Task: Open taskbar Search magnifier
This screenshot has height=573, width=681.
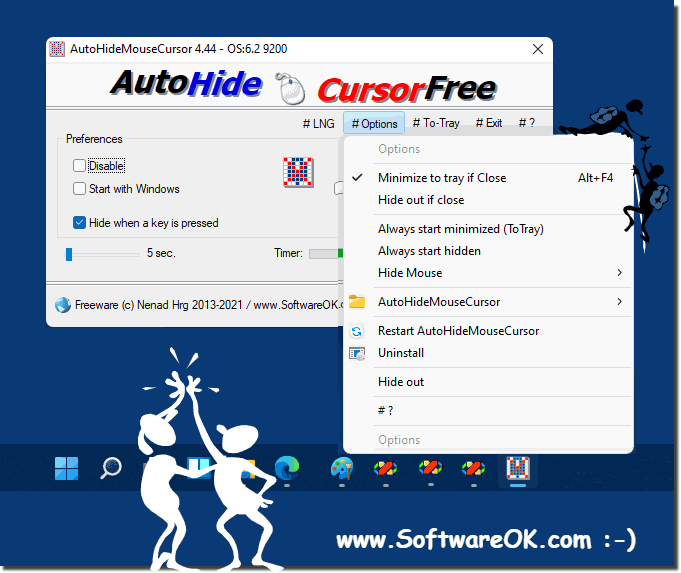Action: click(111, 468)
